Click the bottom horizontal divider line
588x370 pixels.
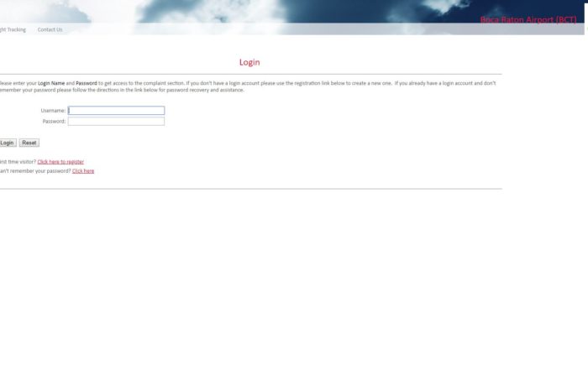252,189
